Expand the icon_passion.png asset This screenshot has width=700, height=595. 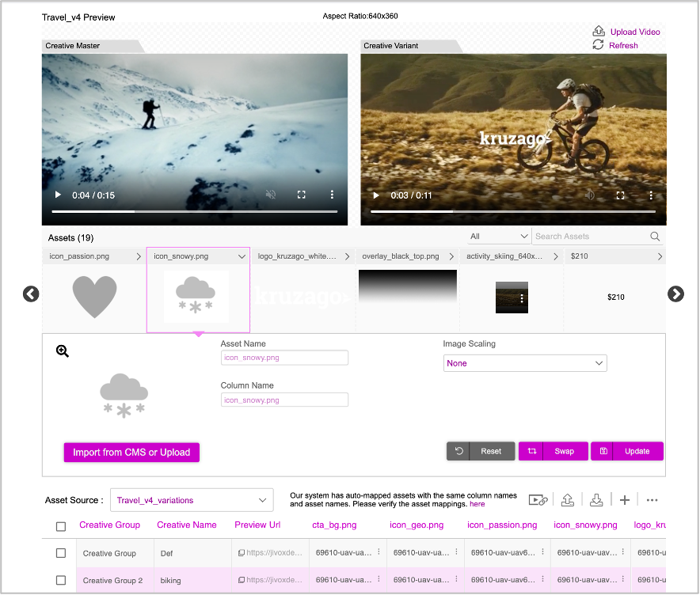pyautogui.click(x=139, y=256)
